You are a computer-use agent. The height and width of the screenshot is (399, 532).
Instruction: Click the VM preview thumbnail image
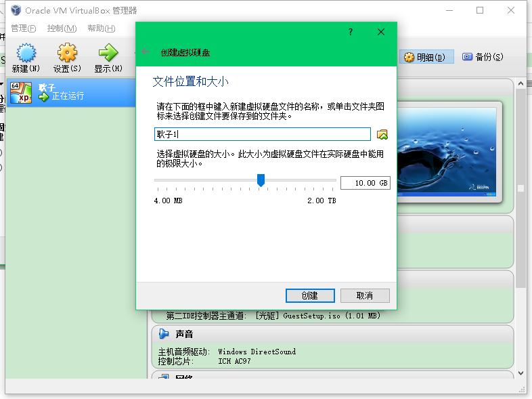tap(447, 152)
